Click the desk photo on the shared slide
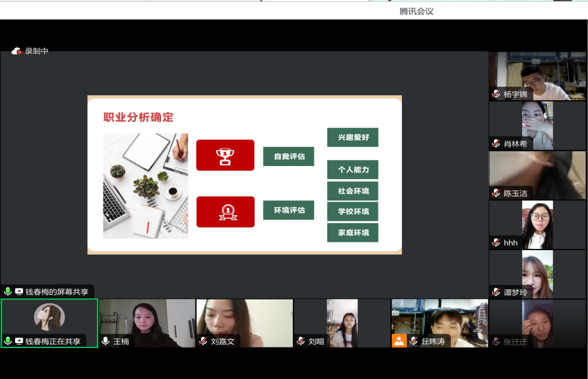Screen dimensions: 588x379 click(x=146, y=186)
